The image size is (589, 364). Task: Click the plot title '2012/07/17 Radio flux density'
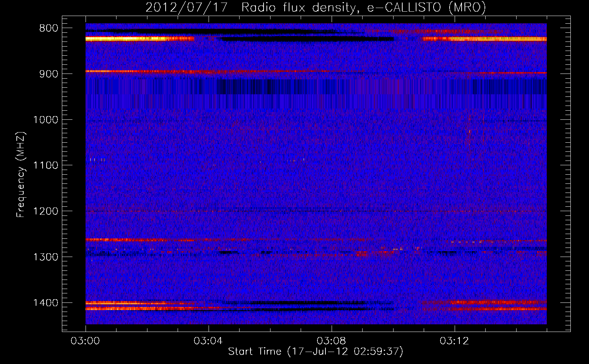pos(251,8)
